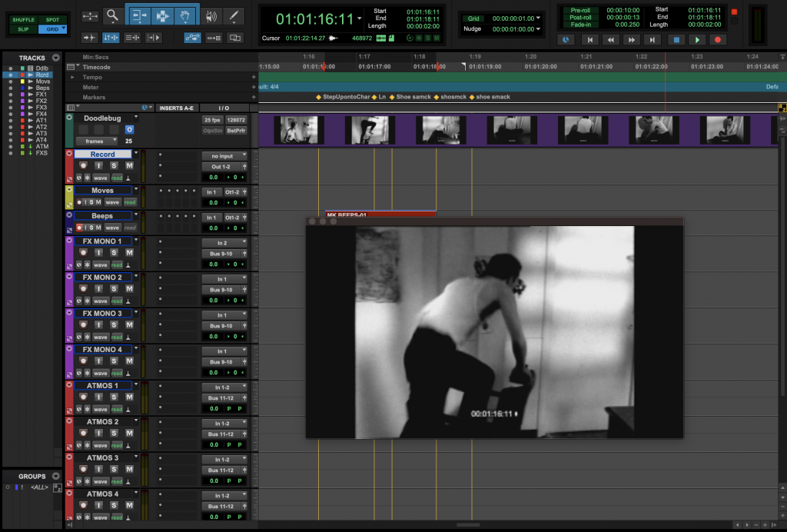787x532 pixels.
Task: Click the StepUpontoChar marker
Action: point(346,97)
